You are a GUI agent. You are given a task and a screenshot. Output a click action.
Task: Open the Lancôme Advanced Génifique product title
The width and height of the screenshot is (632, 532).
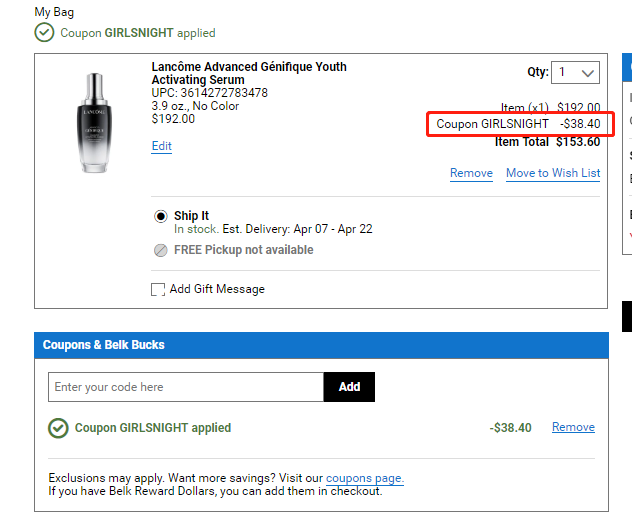249,73
